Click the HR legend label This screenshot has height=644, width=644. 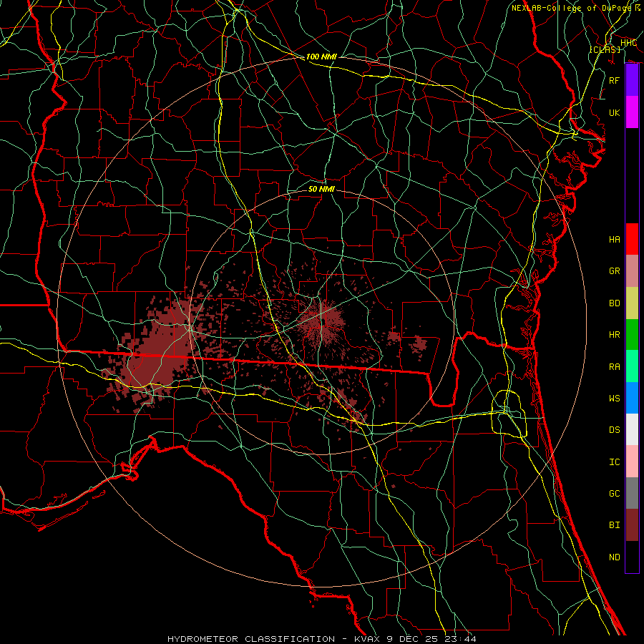point(614,335)
